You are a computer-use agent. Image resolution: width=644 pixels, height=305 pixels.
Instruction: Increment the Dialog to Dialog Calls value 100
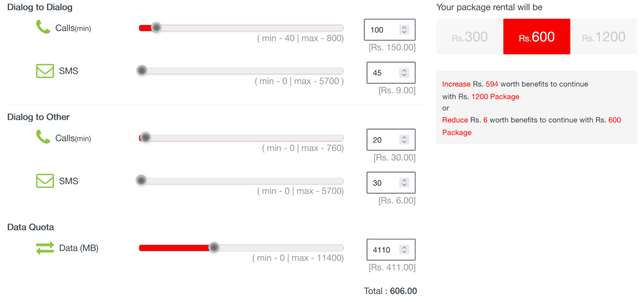[404, 27]
